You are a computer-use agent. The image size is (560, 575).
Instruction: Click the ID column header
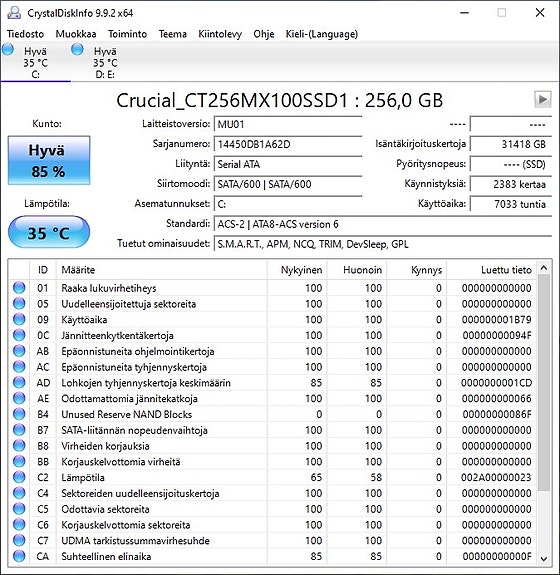(43, 270)
